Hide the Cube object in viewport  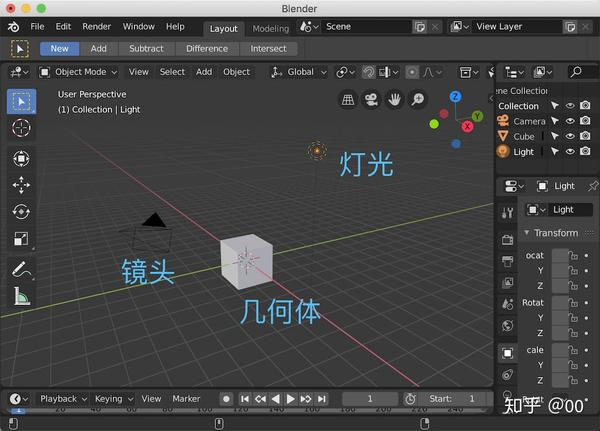tap(570, 136)
